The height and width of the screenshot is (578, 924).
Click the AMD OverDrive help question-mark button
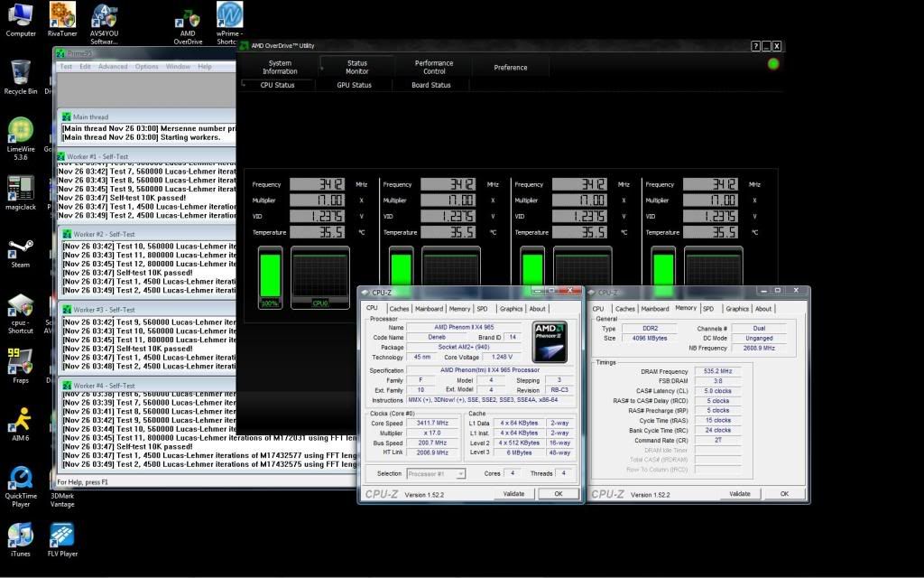[x=755, y=46]
